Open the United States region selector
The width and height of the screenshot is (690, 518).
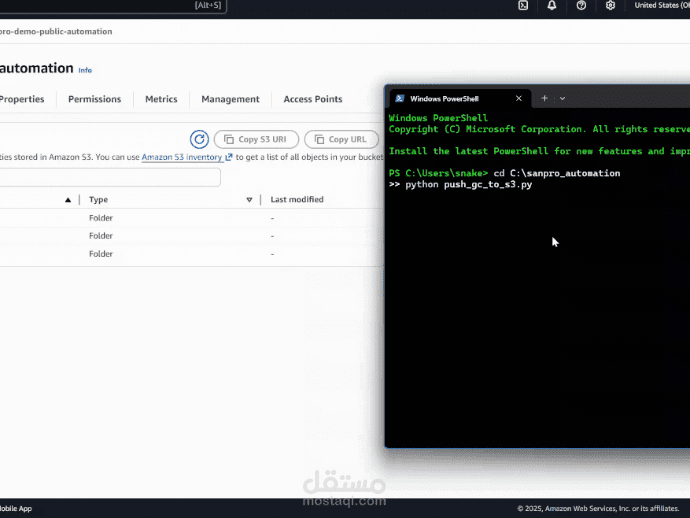tap(662, 5)
